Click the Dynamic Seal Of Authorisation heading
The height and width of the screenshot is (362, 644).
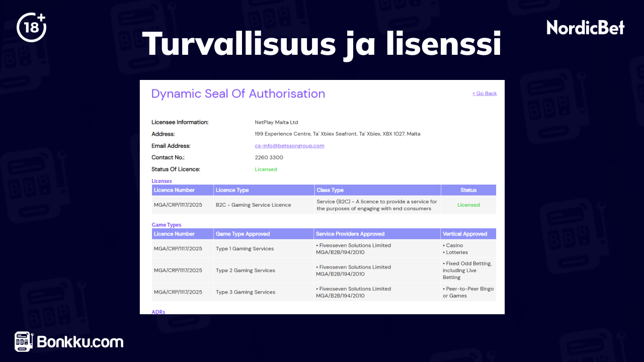(238, 94)
